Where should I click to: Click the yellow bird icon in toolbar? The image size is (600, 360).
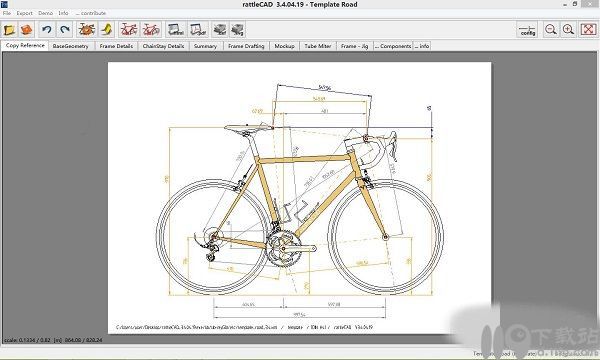(107, 29)
